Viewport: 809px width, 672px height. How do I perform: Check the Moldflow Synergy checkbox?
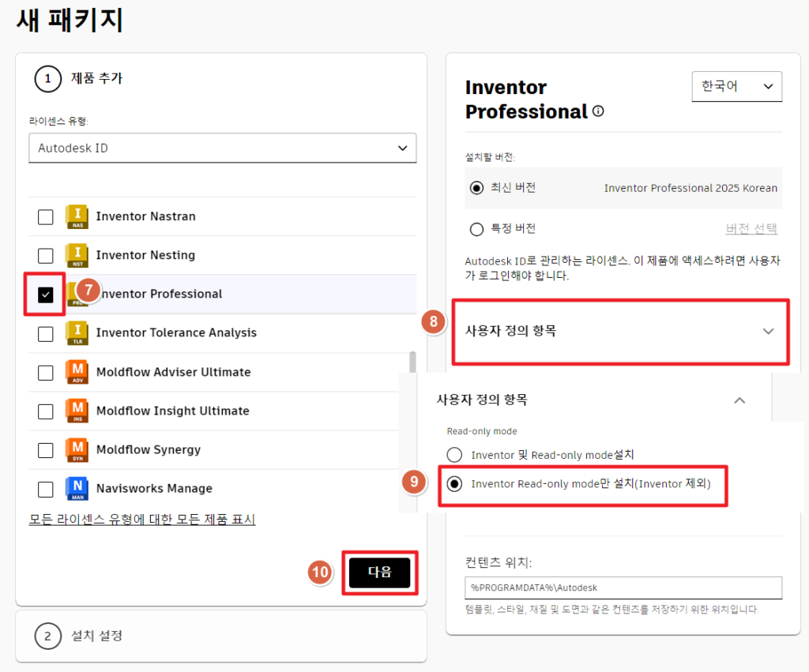[45, 450]
